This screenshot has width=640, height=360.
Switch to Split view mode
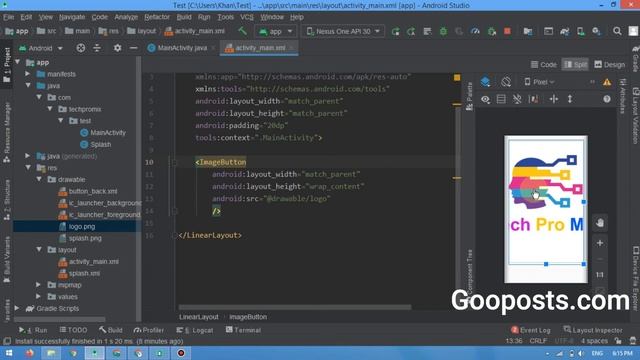pos(576,64)
